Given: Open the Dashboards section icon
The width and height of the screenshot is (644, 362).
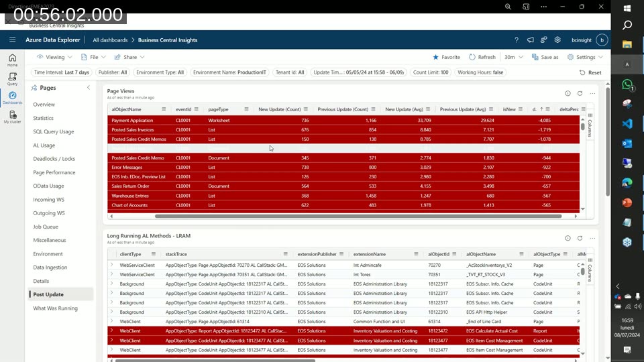Looking at the screenshot, I should pyautogui.click(x=12, y=98).
